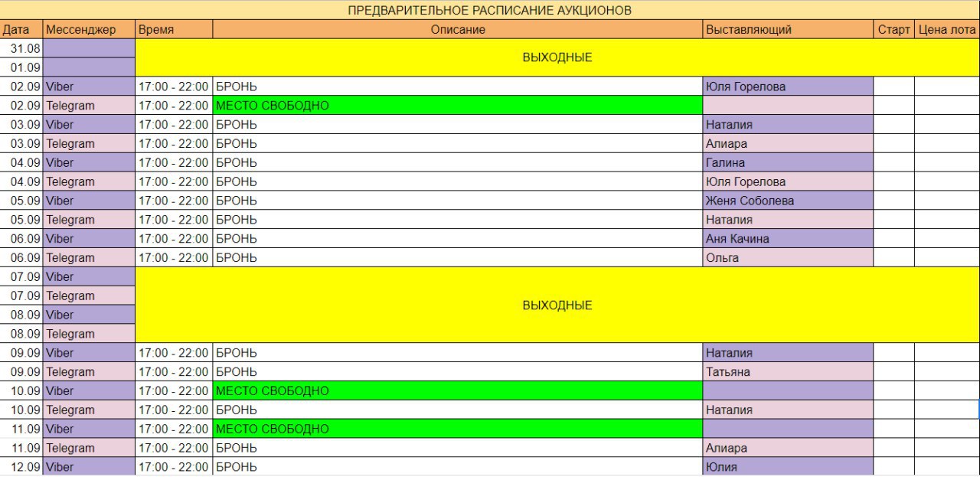980x477 pixels.
Task: Select the Время column header
Action: [x=174, y=29]
